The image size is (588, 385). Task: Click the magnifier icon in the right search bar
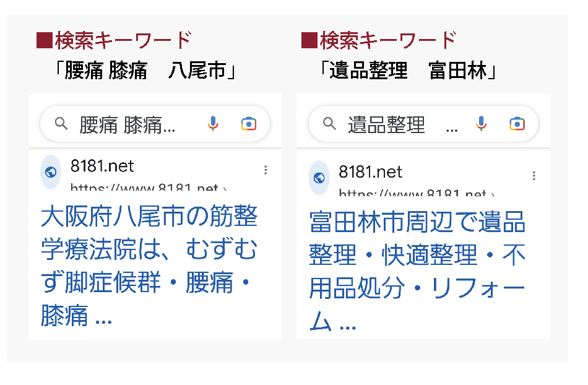coord(329,123)
